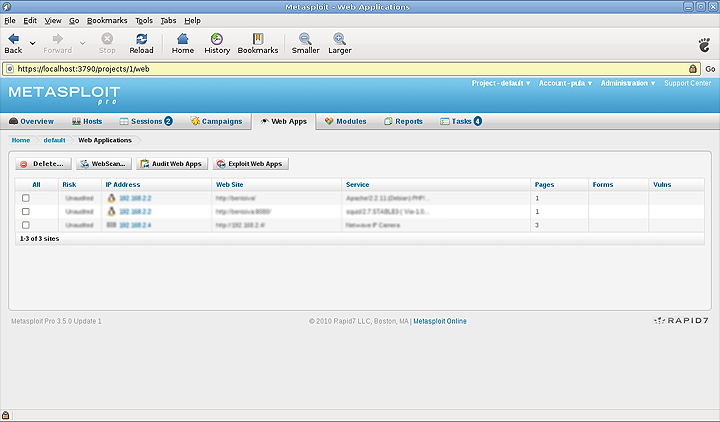
Task: Click the status bar security lock icon
Action: pos(6,415)
